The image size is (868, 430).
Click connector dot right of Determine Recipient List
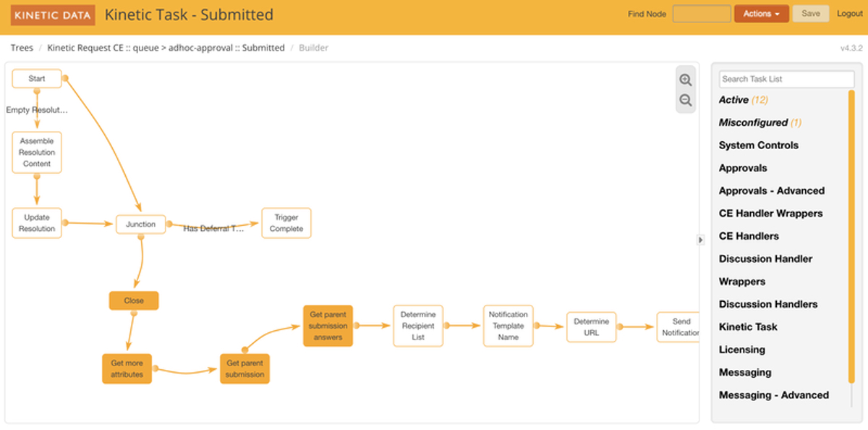(x=446, y=326)
